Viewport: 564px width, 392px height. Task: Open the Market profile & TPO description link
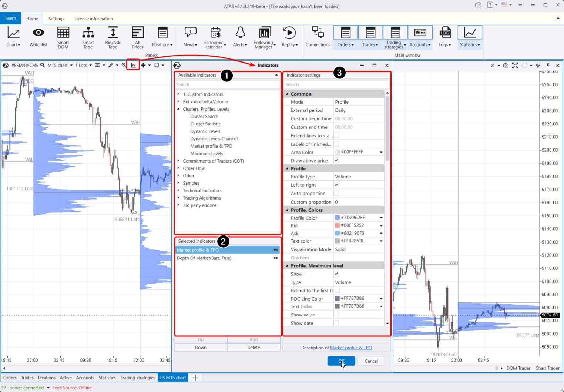click(x=351, y=348)
